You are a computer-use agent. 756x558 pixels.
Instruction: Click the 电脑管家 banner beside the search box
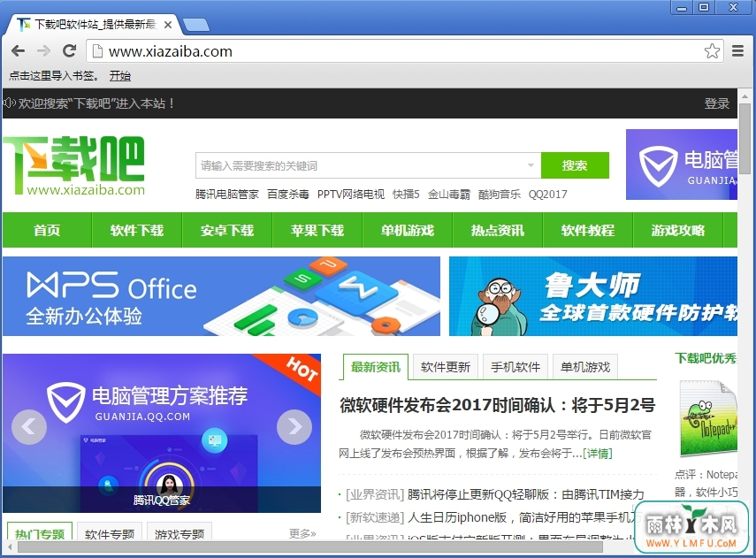tap(681, 164)
